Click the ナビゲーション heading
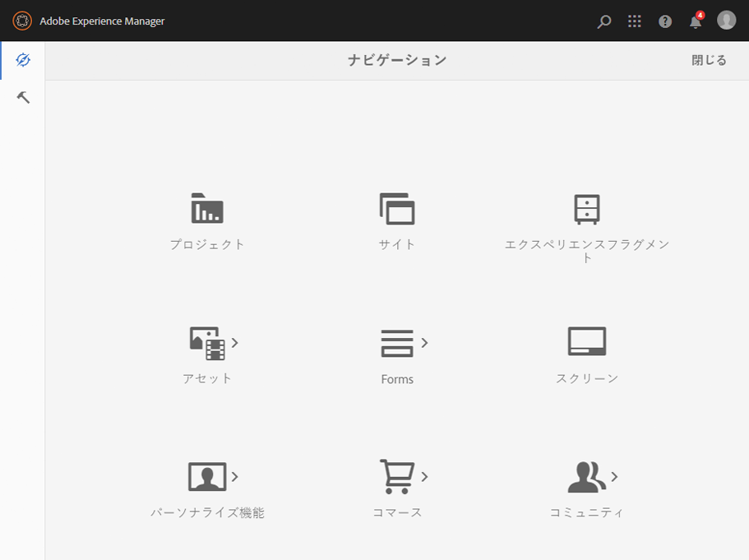Screen dimensions: 749x560 [x=397, y=60]
